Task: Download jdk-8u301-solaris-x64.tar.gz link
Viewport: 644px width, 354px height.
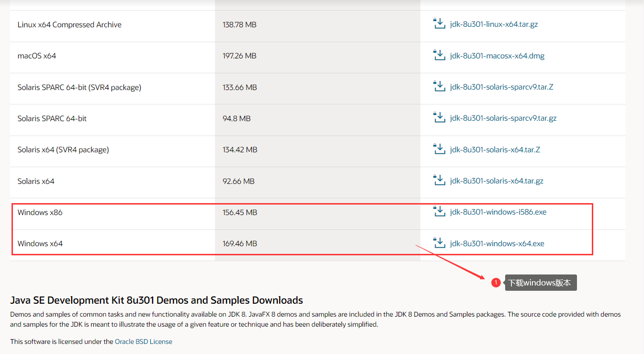Action: (497, 181)
